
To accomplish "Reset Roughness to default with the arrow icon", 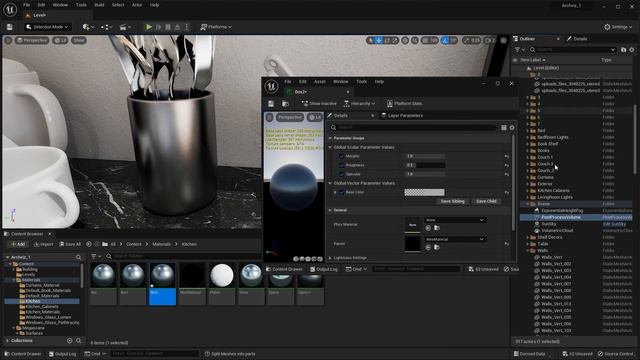I will (x=507, y=165).
